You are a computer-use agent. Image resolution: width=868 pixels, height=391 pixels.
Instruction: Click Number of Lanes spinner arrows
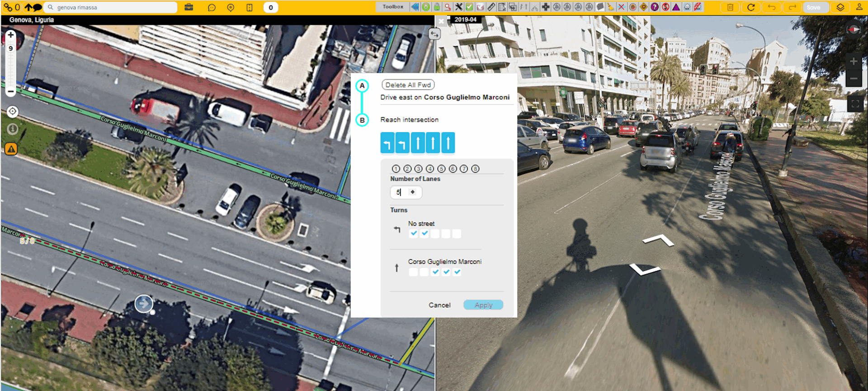point(412,192)
